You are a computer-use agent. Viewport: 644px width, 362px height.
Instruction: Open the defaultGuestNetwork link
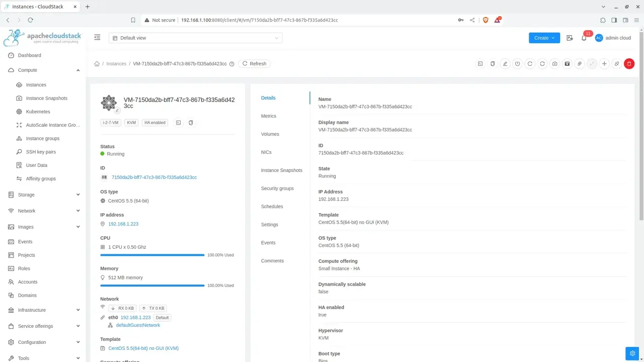[138, 325]
